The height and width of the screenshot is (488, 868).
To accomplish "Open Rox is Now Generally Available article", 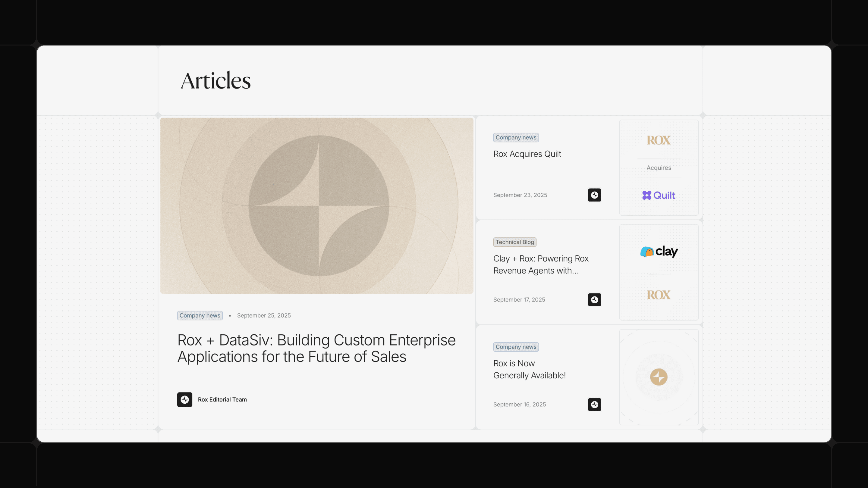I will [529, 369].
